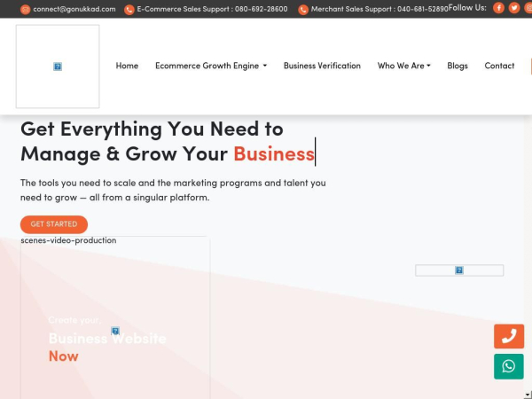Expand the Ecommerce Growth Engine dropdown

click(211, 66)
